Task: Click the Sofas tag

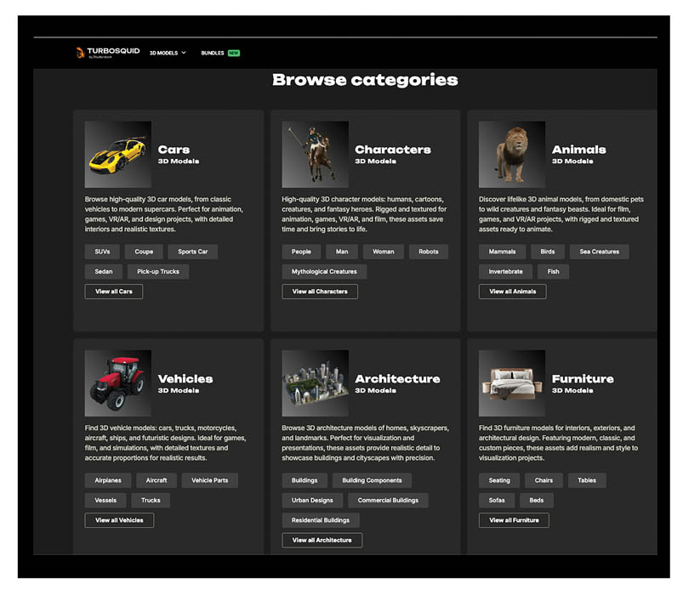Action: [x=495, y=501]
